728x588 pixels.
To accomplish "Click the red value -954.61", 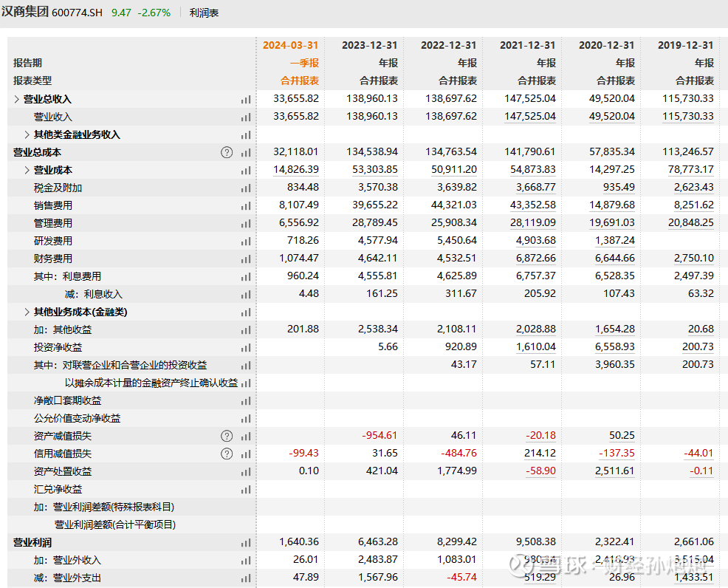I will coord(380,436).
